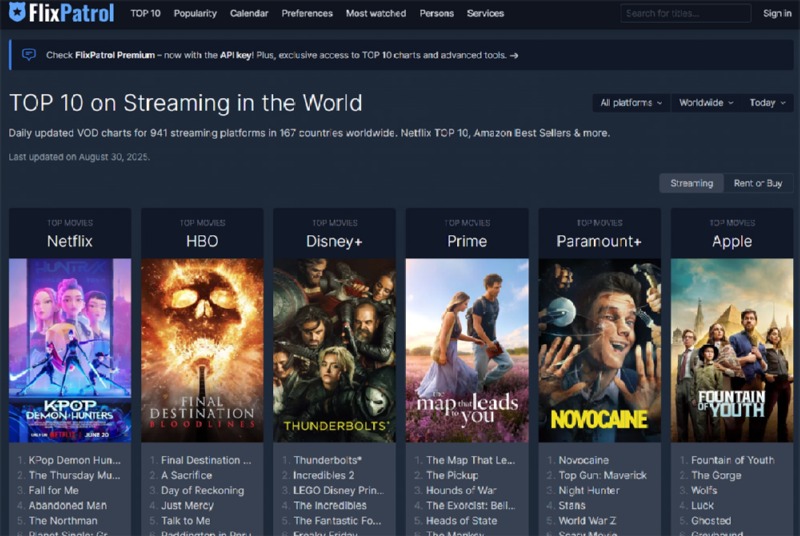The height and width of the screenshot is (536, 800).
Task: Open 'The Gorge' in Apple list
Action: coord(716,475)
